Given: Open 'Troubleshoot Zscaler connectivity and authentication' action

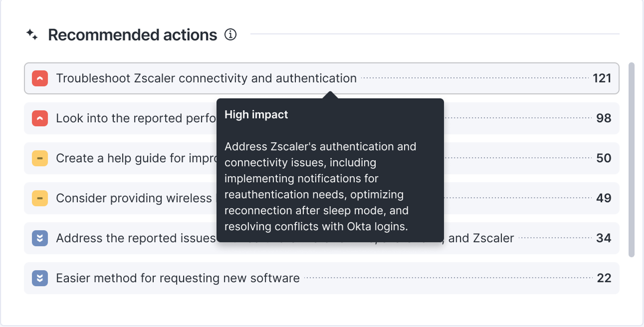Looking at the screenshot, I should pyautogui.click(x=206, y=79).
